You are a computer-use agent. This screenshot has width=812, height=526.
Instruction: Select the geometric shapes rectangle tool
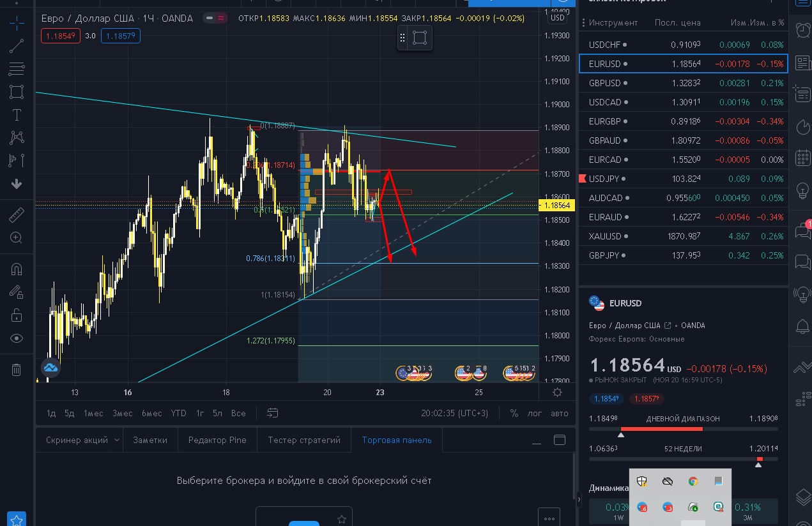[17, 92]
